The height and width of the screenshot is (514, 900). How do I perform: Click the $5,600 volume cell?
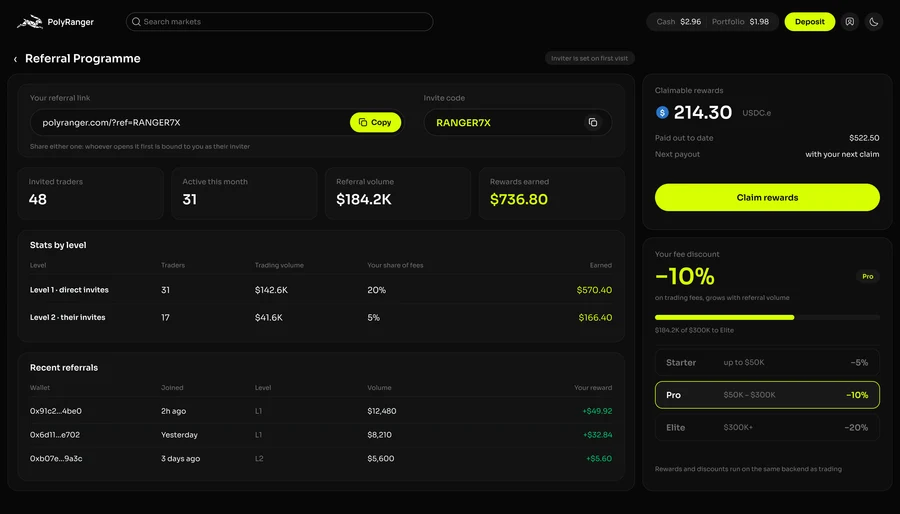pos(381,458)
